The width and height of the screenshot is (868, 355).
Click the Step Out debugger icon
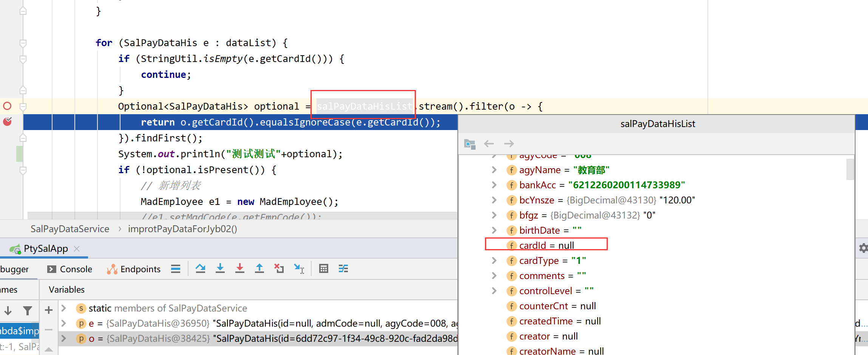click(x=259, y=268)
